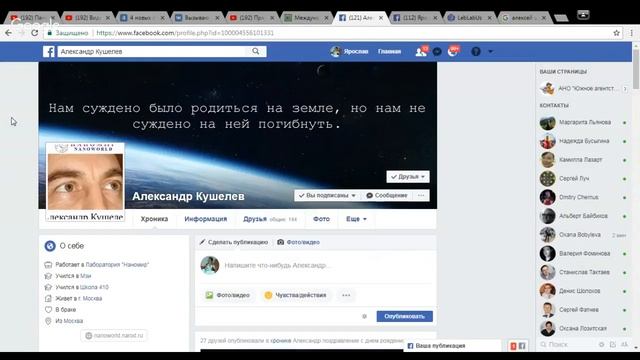
Task: Open friend requests notifications icon
Action: click(421, 51)
